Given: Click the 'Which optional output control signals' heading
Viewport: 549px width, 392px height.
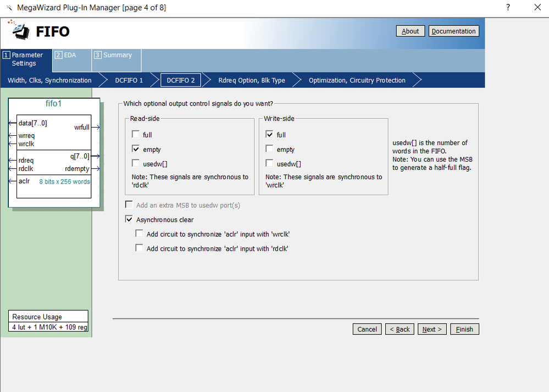Looking at the screenshot, I should (198, 104).
